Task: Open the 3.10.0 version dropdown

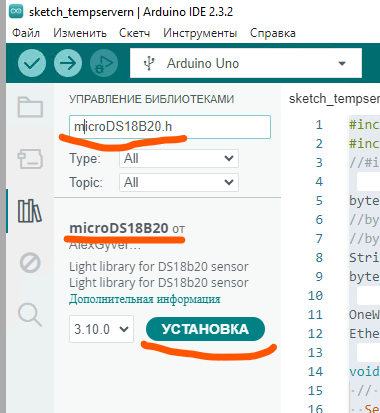Action: (x=101, y=329)
